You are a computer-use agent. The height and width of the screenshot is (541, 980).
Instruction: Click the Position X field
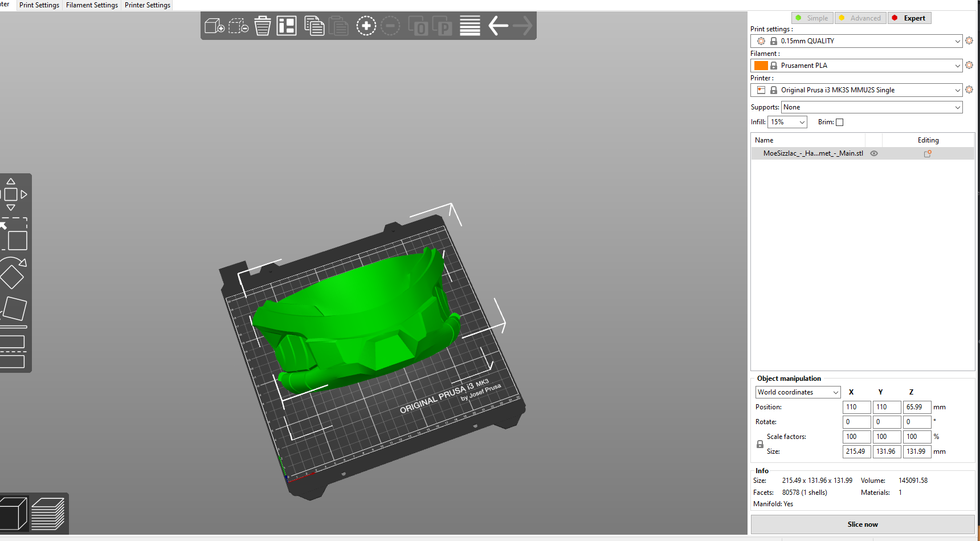(857, 407)
